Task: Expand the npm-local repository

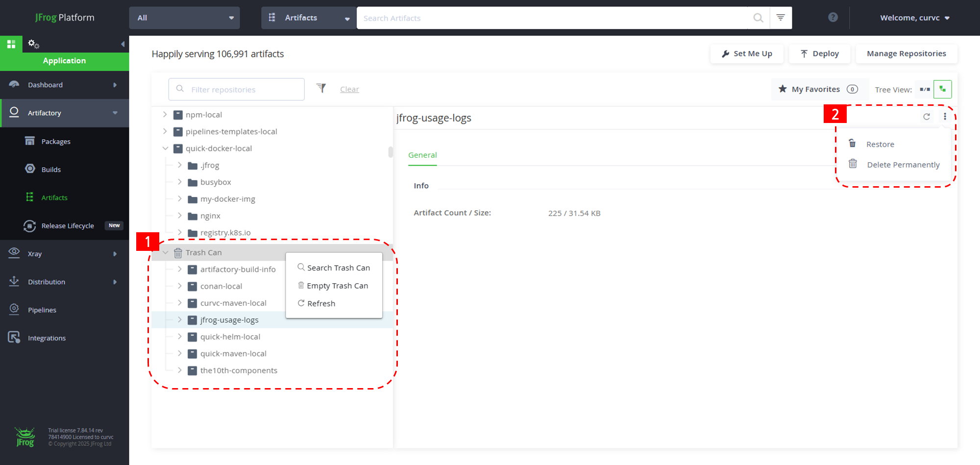Action: tap(165, 115)
